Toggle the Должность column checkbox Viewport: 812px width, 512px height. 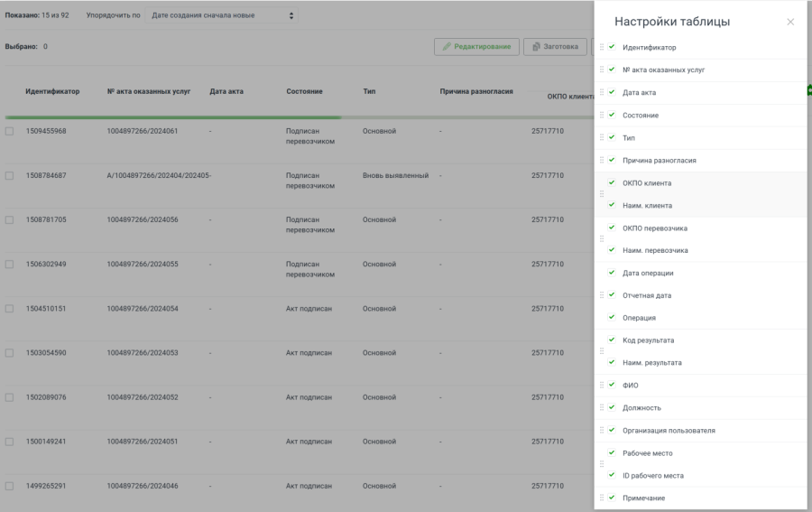coord(612,407)
